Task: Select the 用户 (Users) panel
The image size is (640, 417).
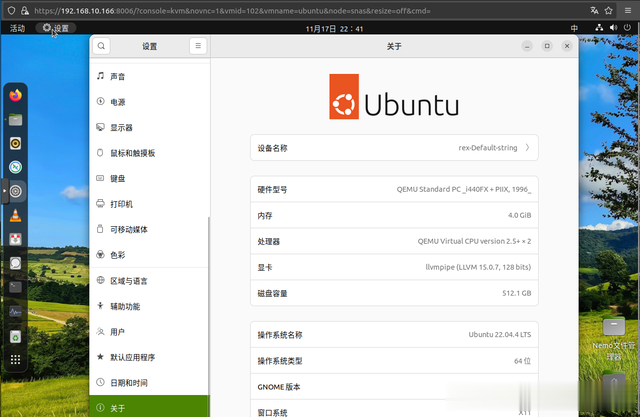Action: point(149,332)
